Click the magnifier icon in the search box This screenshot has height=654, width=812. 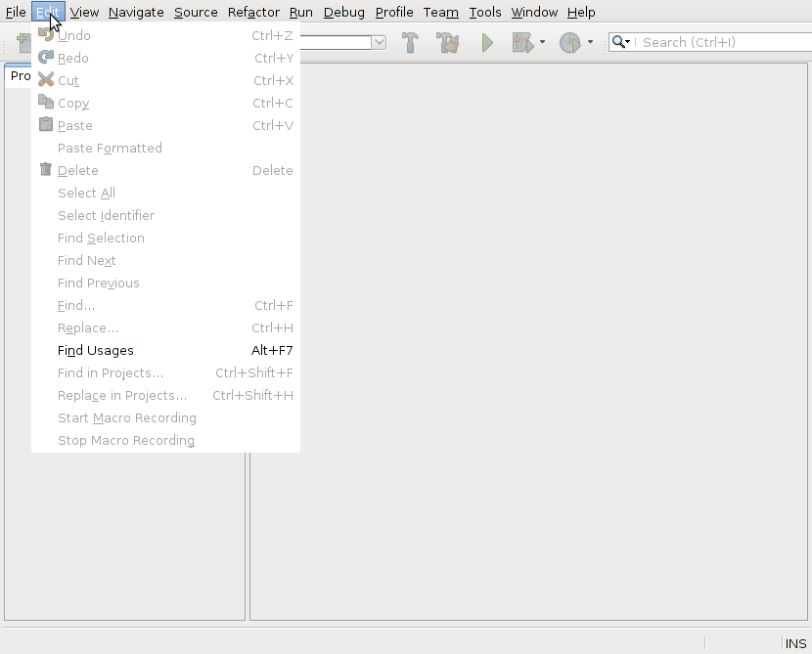pyautogui.click(x=618, y=42)
